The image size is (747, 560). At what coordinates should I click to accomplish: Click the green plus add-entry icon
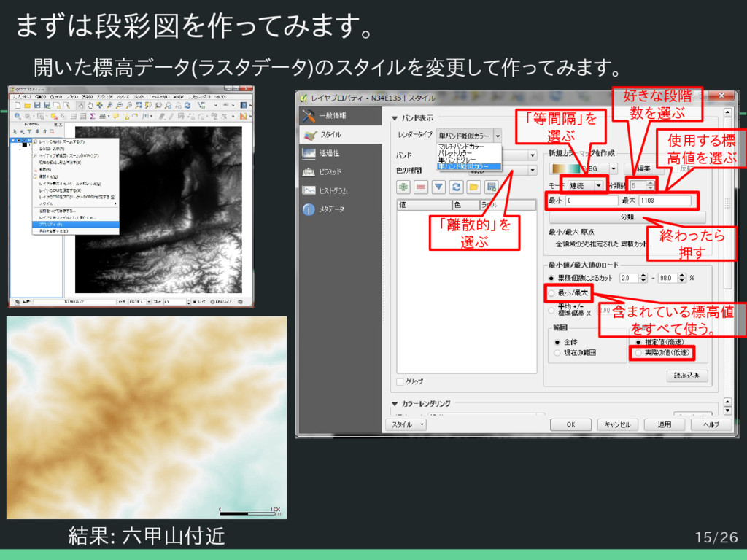[x=403, y=187]
